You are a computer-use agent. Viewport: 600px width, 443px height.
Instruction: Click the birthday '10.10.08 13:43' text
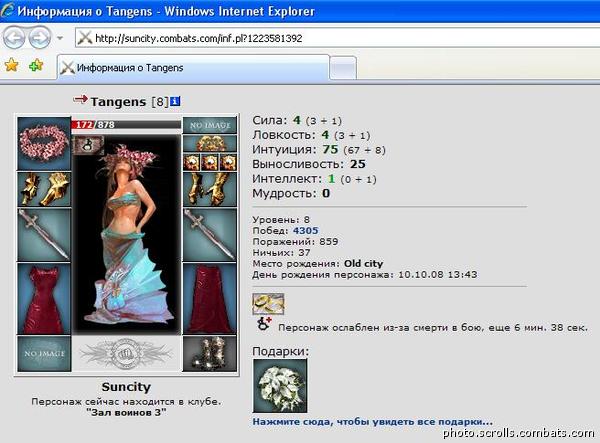pos(438,275)
